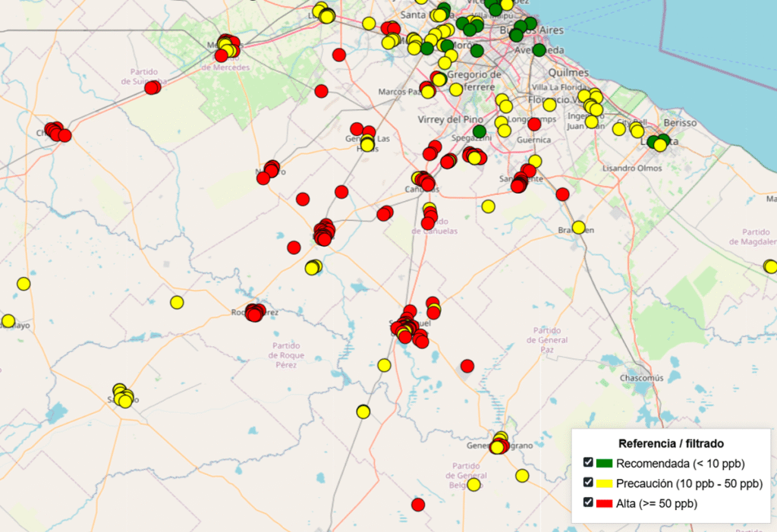Viewport: 777px width, 532px height.
Task: Click the 'Referencia / filtrado' legend title
Action: click(x=671, y=443)
